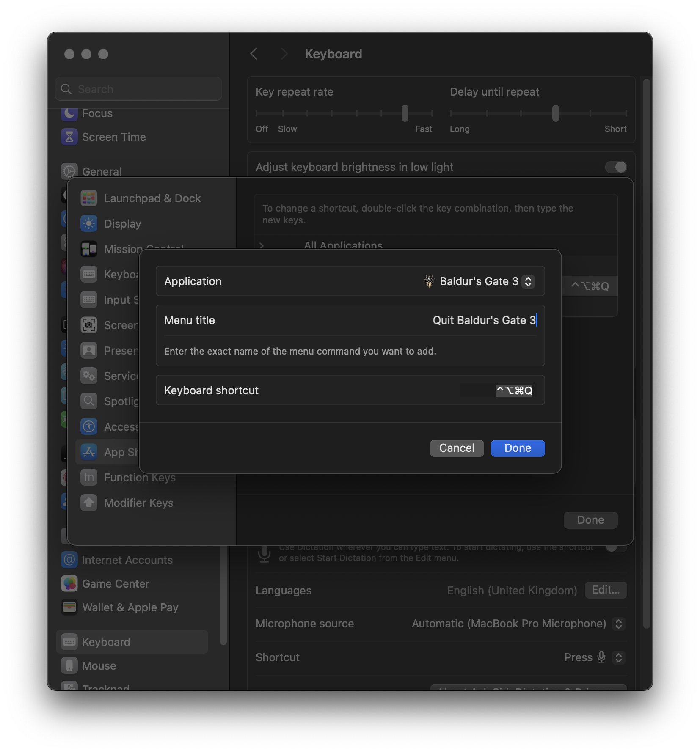Click the keyboard icon below Mission Control
The height and width of the screenshot is (753, 700).
[x=89, y=275]
